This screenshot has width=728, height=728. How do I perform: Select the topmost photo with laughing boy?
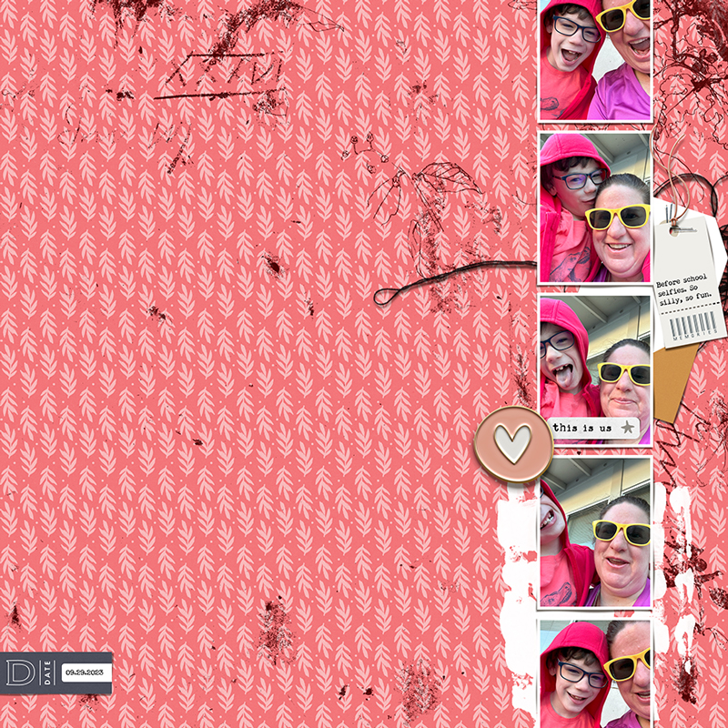click(x=595, y=61)
